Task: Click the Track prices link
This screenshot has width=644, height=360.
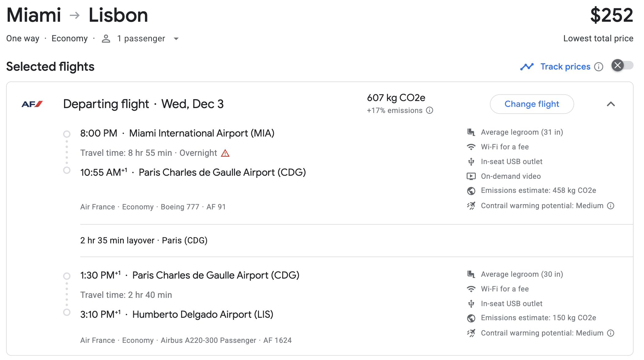Action: pos(565,67)
